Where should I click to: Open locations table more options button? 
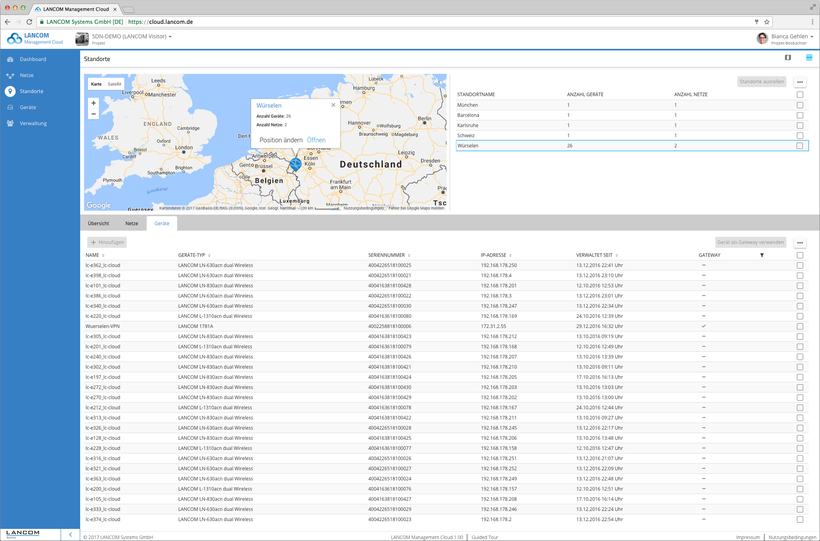(800, 82)
